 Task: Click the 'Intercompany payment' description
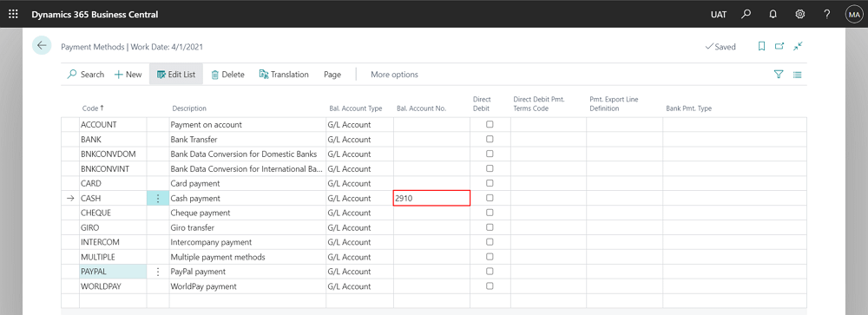pyautogui.click(x=211, y=242)
